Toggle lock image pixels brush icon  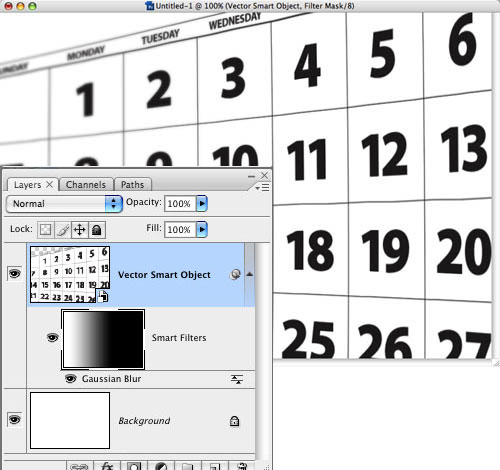click(63, 230)
